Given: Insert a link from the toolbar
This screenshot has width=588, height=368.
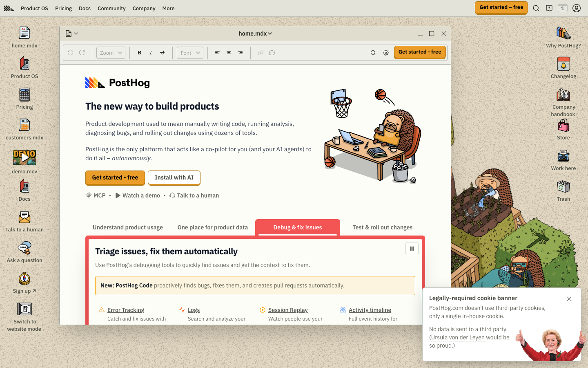Looking at the screenshot, I should (x=261, y=53).
